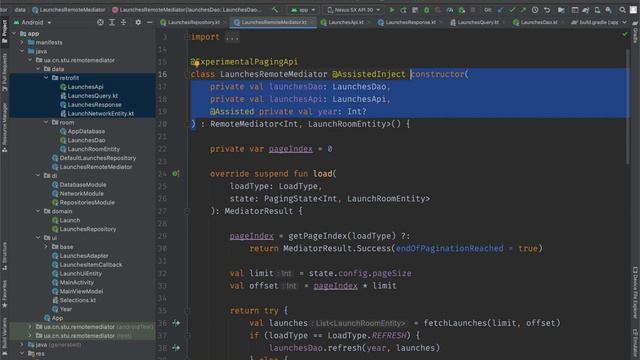
Task: Click the Git Push arrow icon
Action: coord(523,9)
